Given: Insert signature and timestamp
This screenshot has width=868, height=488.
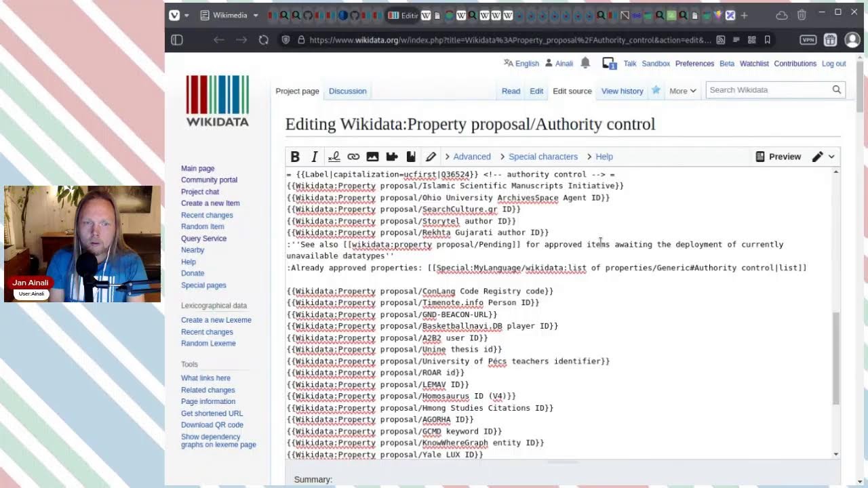Looking at the screenshot, I should pos(334,157).
